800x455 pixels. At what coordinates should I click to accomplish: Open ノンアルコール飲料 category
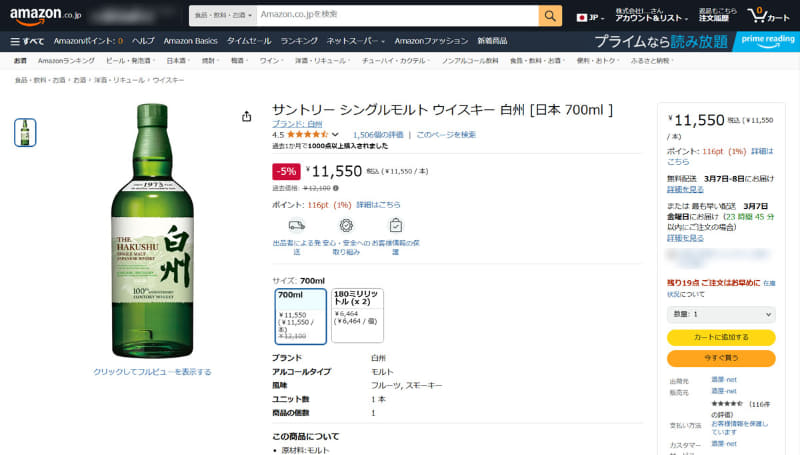coord(470,61)
